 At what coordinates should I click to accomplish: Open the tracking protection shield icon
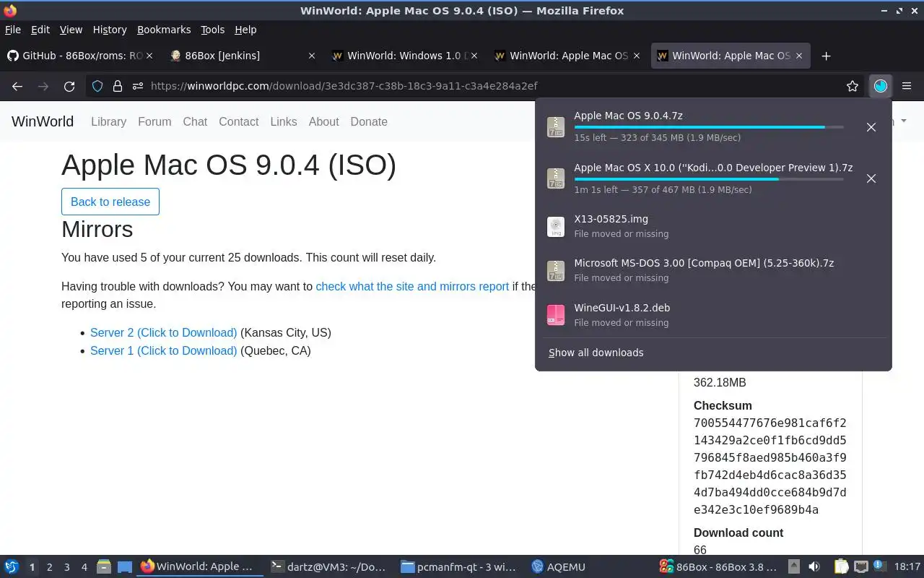[97, 86]
